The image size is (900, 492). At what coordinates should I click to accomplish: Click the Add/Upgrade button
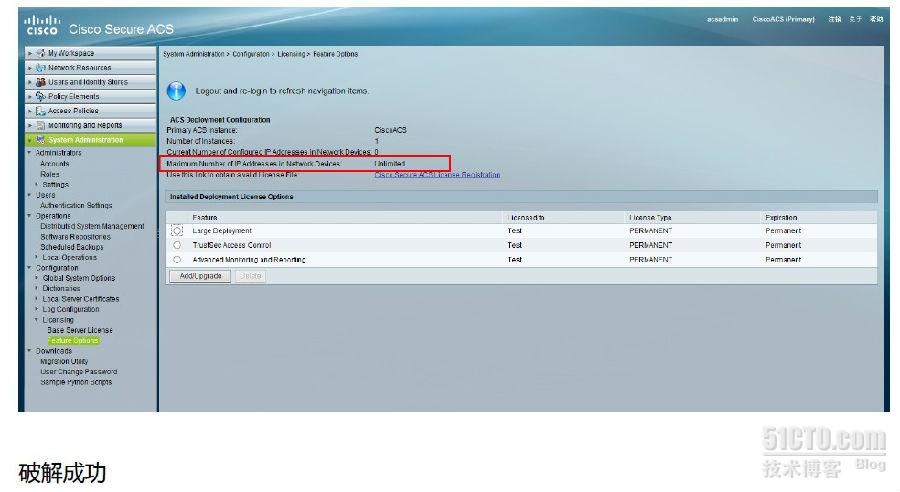coord(200,276)
